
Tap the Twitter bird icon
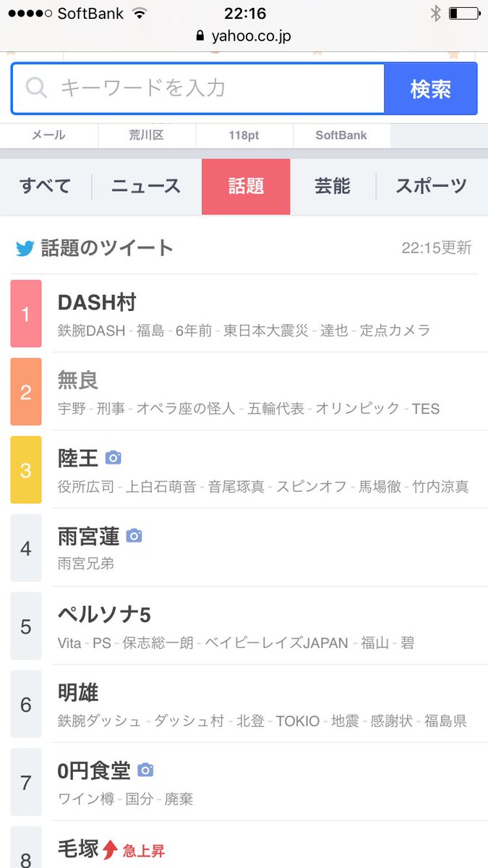25,248
